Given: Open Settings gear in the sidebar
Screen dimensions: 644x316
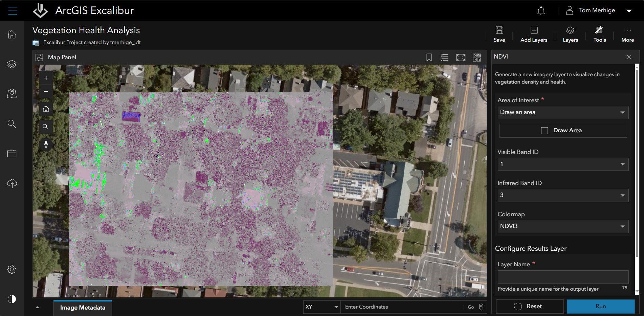Looking at the screenshot, I should [12, 269].
